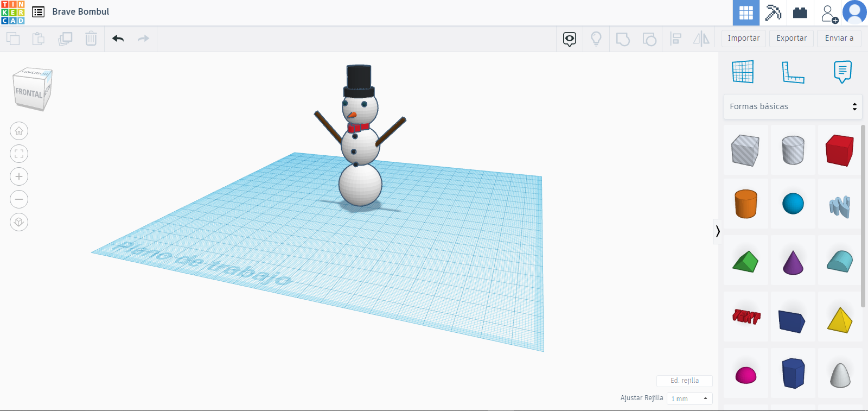Select the red box shape
The height and width of the screenshot is (411, 868).
840,150
